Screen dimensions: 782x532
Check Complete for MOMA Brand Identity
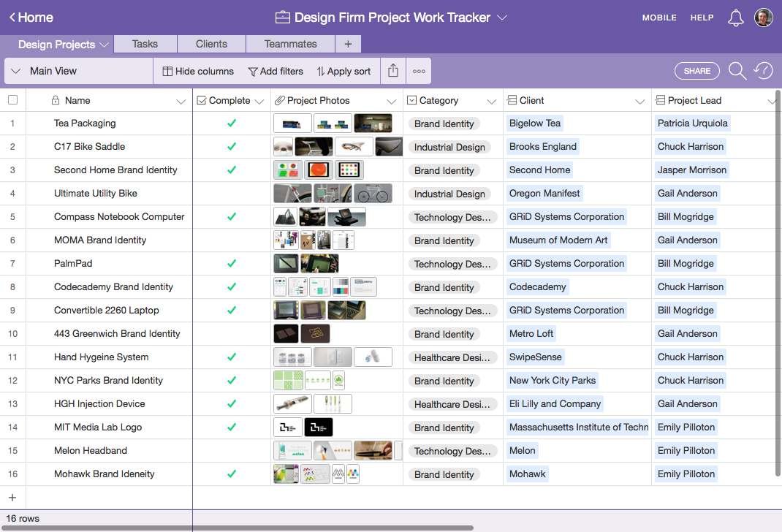[x=232, y=240]
